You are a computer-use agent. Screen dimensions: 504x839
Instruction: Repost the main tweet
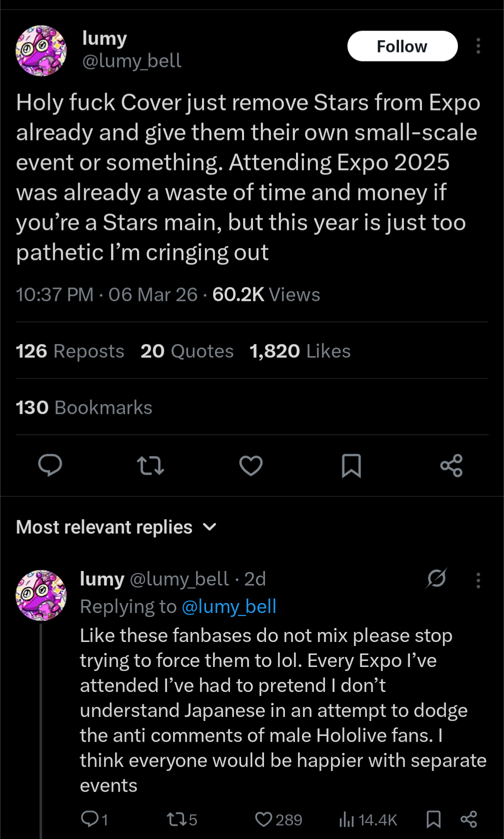point(150,465)
